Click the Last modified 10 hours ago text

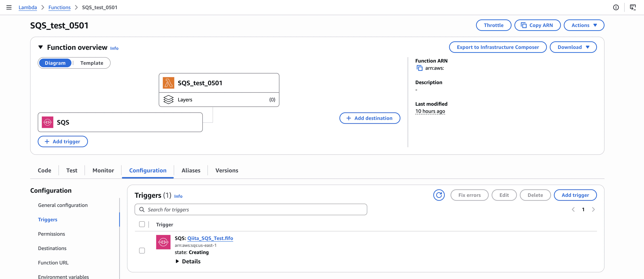430,111
